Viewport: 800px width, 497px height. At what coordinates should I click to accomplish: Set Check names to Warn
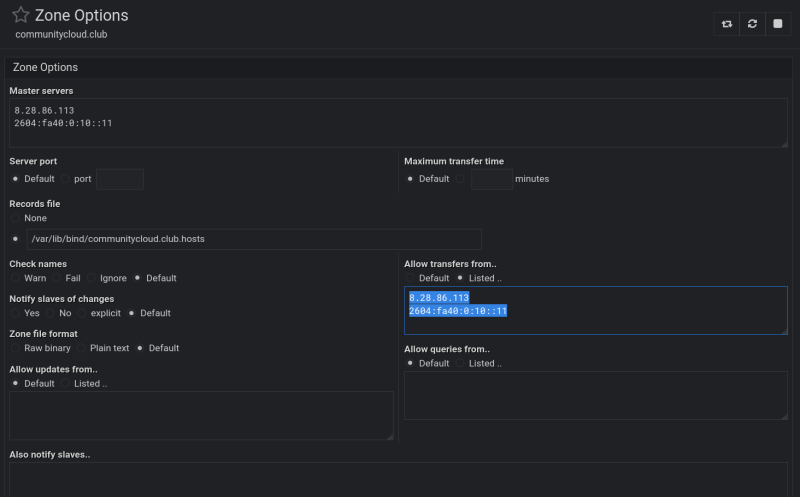coord(15,278)
